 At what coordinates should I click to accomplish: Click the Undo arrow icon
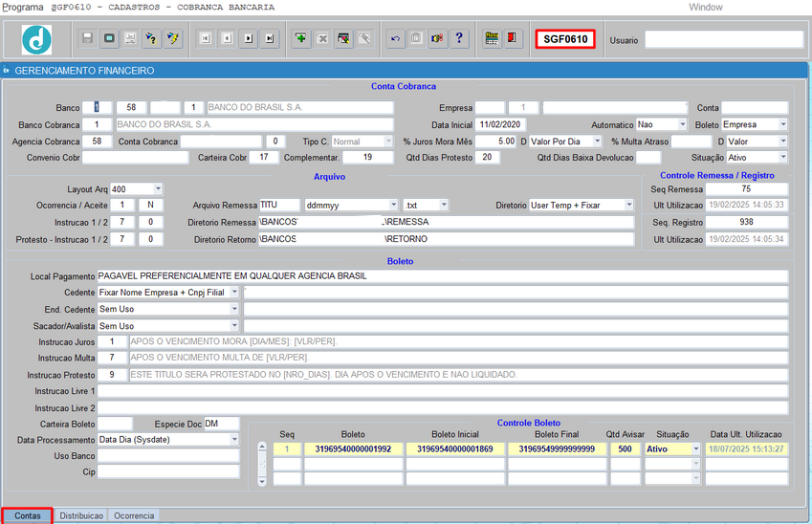pos(395,38)
